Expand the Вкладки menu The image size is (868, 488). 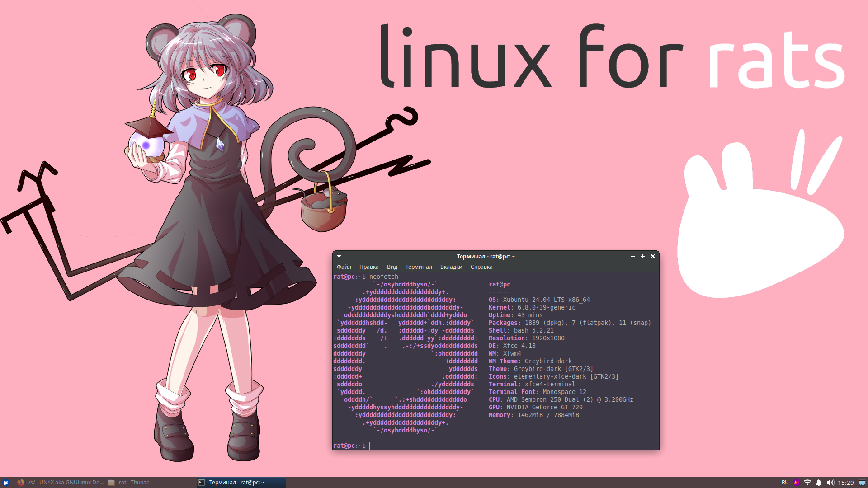pos(451,267)
